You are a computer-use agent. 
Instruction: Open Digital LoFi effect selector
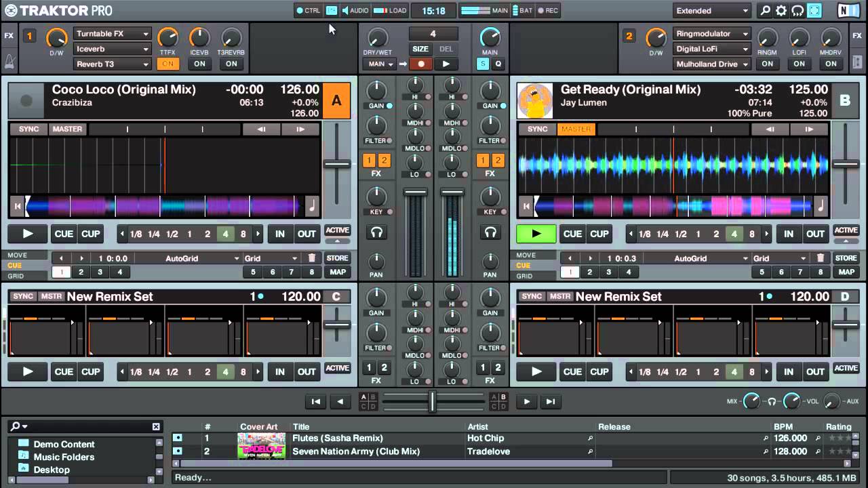712,49
